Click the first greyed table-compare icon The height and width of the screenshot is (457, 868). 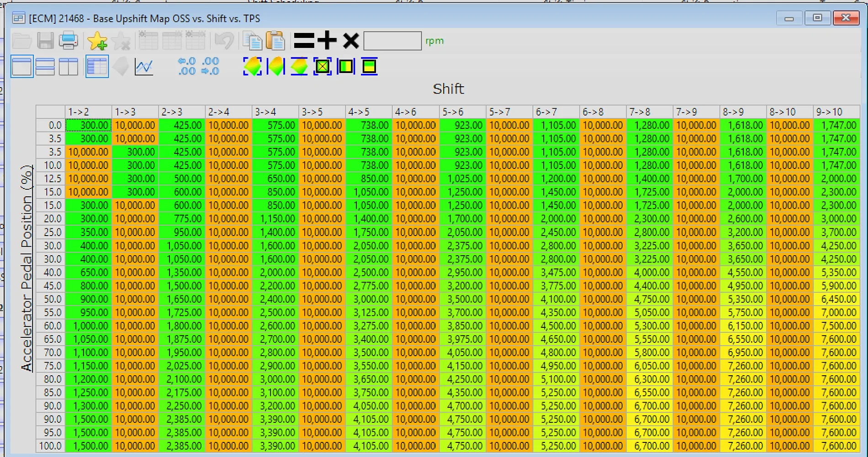click(x=148, y=41)
